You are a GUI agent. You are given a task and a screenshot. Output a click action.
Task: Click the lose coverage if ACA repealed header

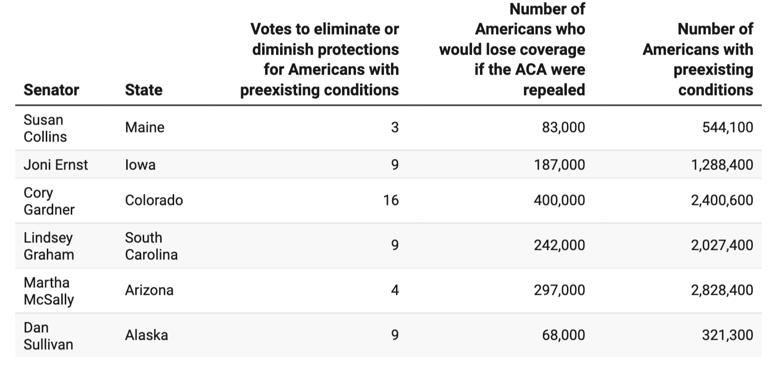(512, 49)
